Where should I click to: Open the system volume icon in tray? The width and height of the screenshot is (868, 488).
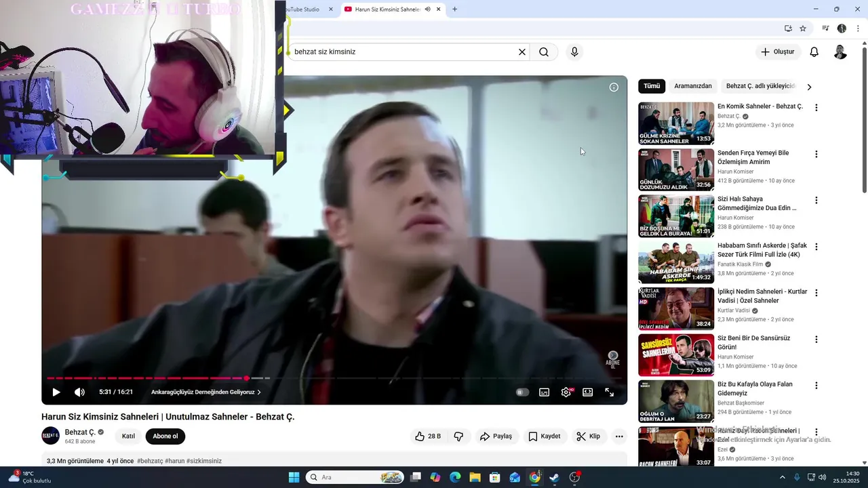pos(823,477)
